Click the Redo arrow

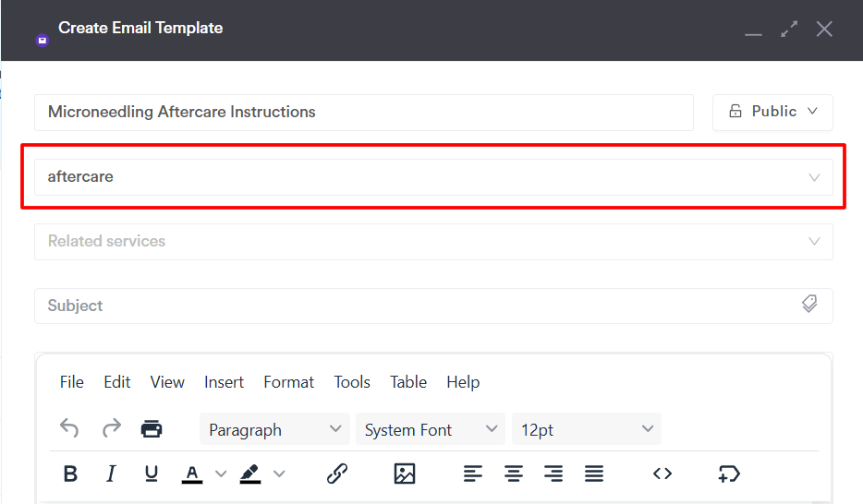(112, 428)
